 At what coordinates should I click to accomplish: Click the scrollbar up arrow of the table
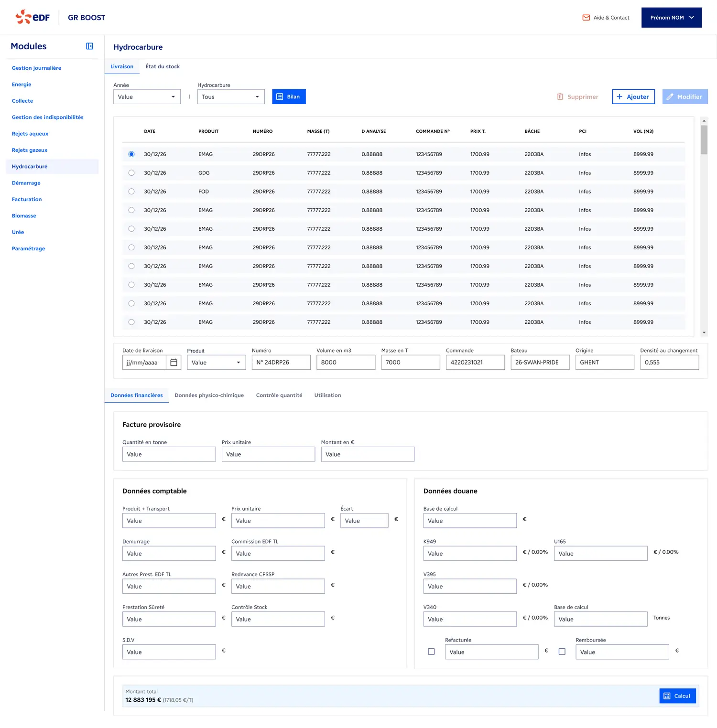point(704,121)
